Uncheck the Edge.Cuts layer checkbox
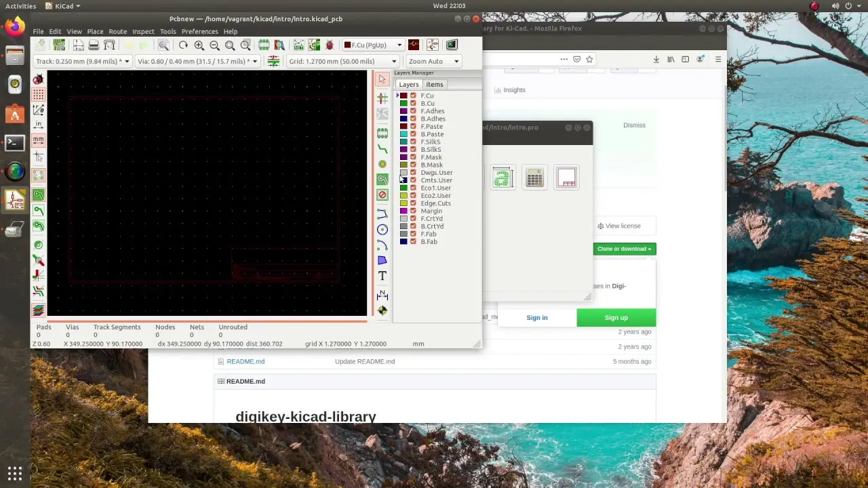The width and height of the screenshot is (868, 488). pos(413,203)
